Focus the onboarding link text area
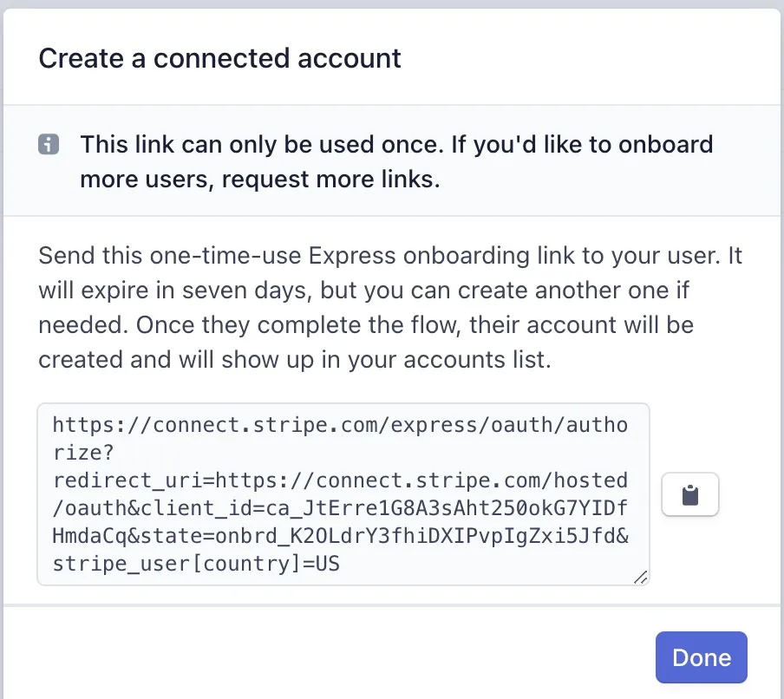The height and width of the screenshot is (699, 784). pyautogui.click(x=343, y=494)
